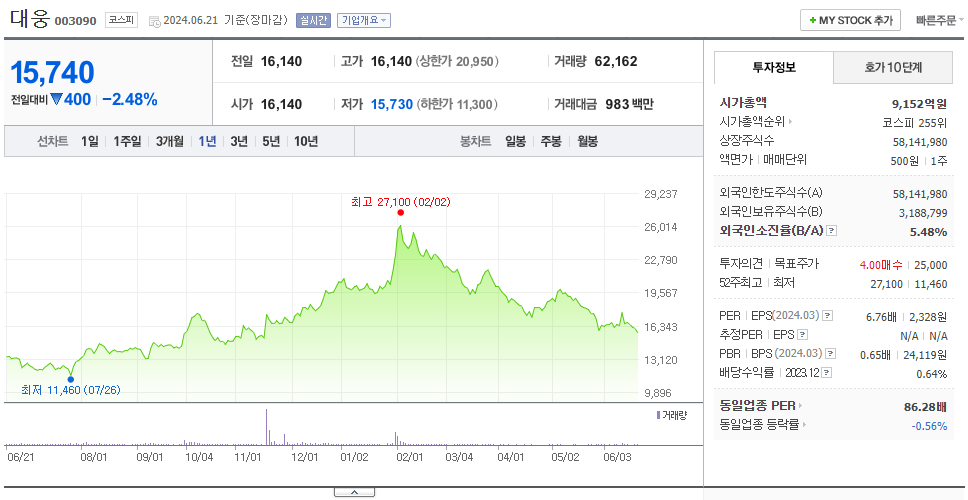Screen dimensions: 968x500
Task: Click the 저가 value 15,730
Action: [x=391, y=104]
